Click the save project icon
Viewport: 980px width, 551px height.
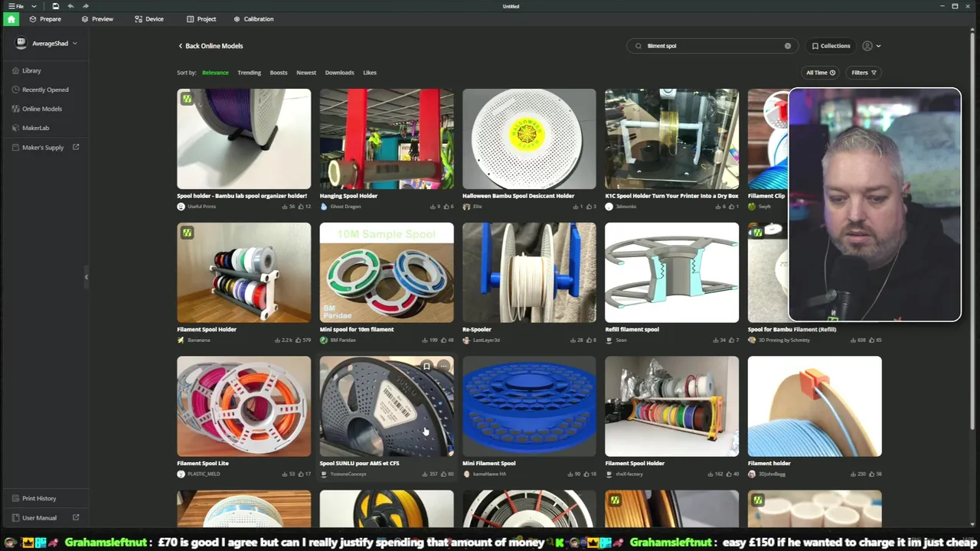coord(56,6)
